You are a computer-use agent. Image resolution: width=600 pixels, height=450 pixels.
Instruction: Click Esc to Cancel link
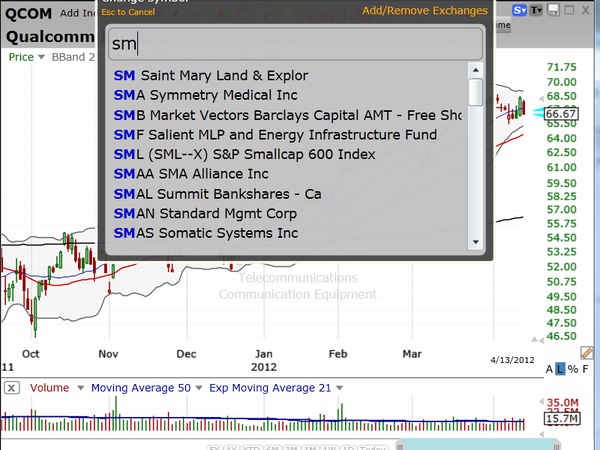[128, 12]
